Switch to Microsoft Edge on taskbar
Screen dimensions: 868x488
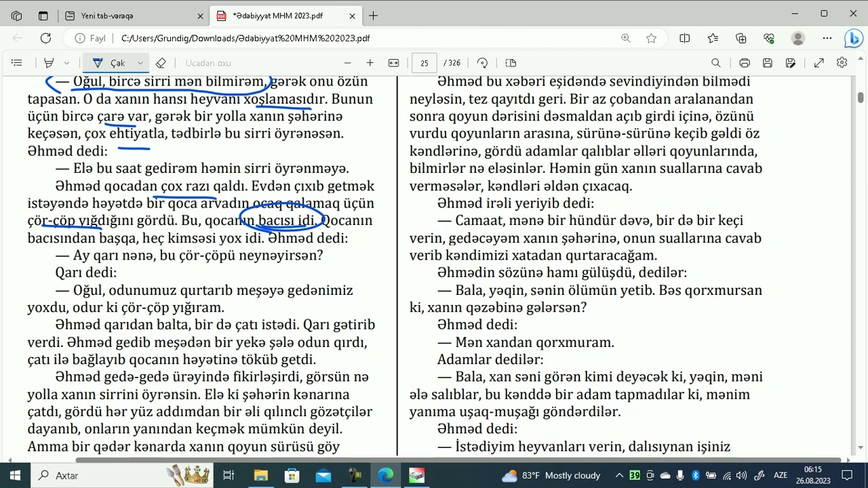(x=385, y=475)
